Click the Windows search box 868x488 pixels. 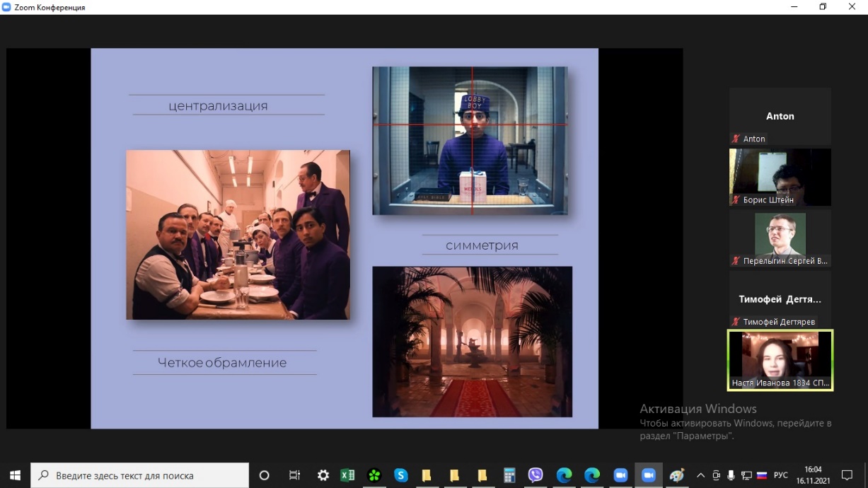[140, 475]
